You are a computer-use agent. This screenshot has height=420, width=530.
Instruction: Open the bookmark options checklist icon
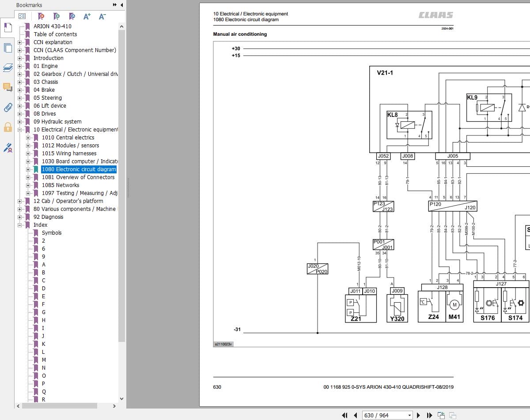point(22,16)
